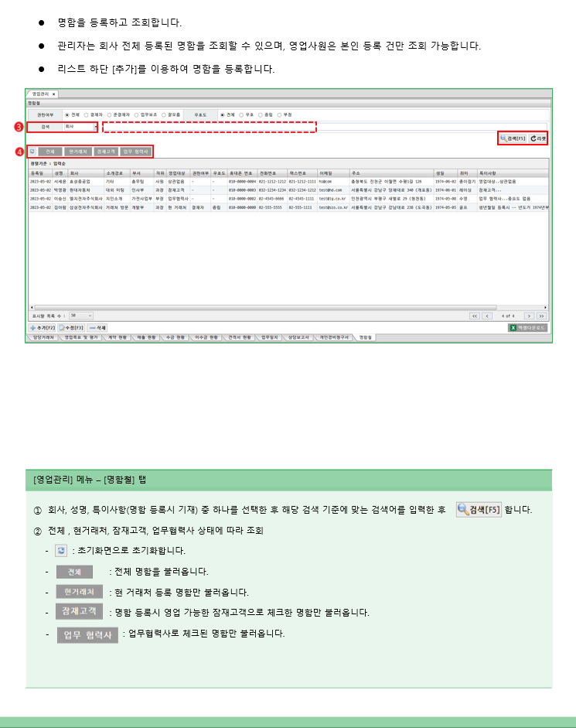The height and width of the screenshot is (728, 576).
Task: Close the 영업관리 tab with its x
Action: point(54,94)
